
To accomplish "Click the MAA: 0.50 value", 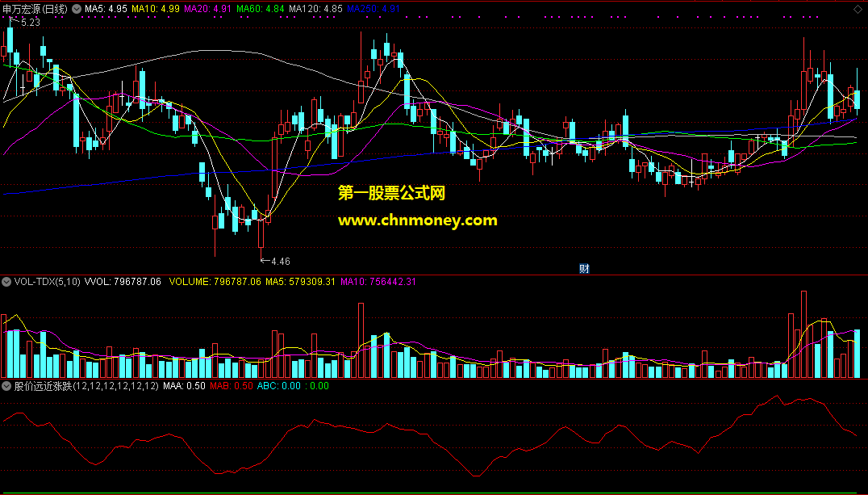I will (x=185, y=386).
